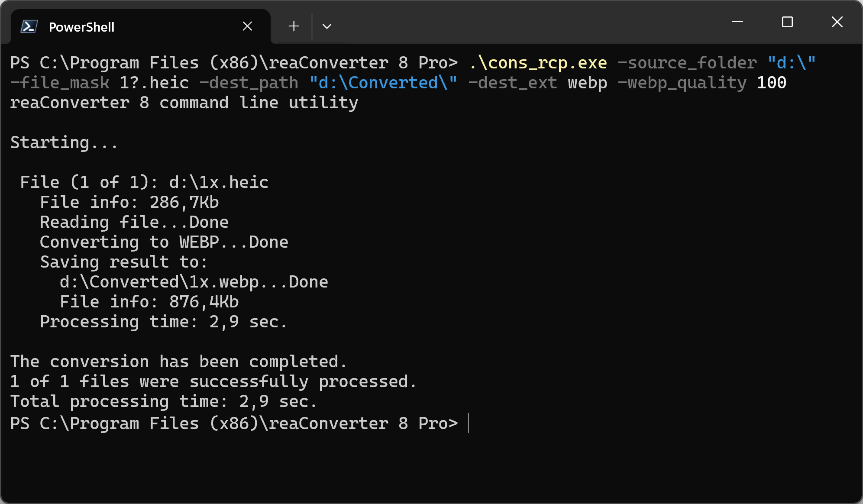Click "The conversion has been completed." message
The image size is (863, 504).
(178, 362)
